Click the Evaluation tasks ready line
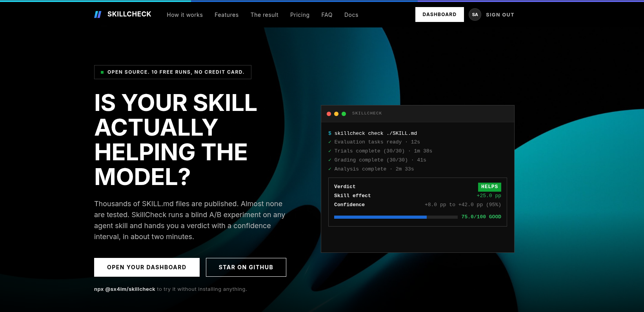This screenshot has height=312, width=644. [374, 142]
